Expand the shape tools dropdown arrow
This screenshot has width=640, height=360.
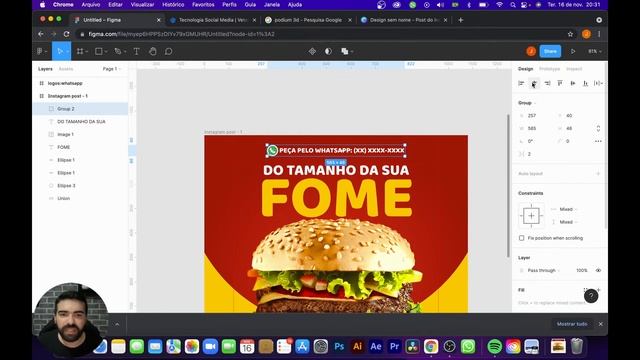click(106, 52)
